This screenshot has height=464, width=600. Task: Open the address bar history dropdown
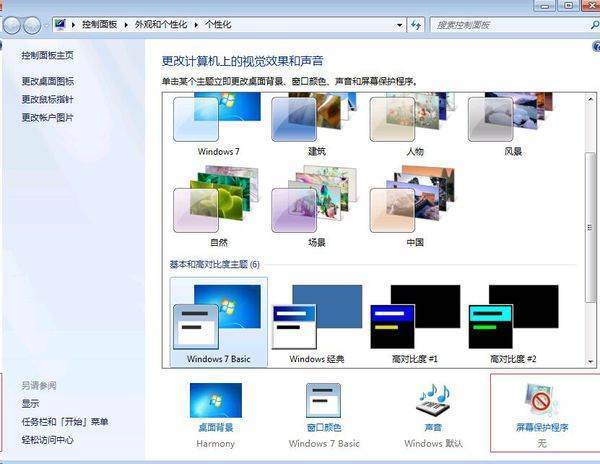tap(399, 25)
